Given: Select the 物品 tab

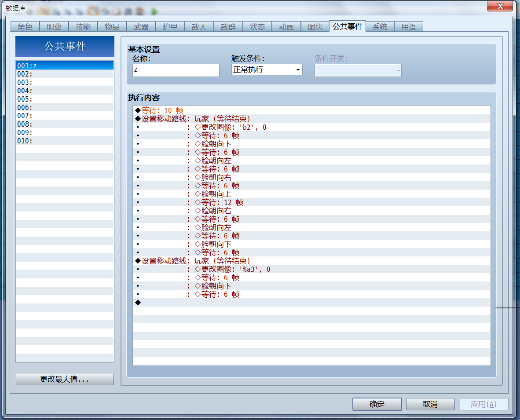Looking at the screenshot, I should coord(112,26).
